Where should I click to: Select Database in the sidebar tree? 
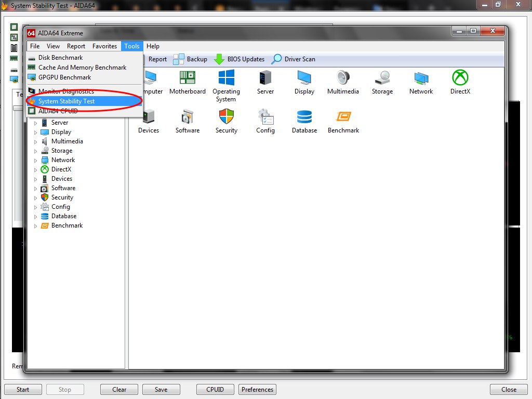click(64, 216)
